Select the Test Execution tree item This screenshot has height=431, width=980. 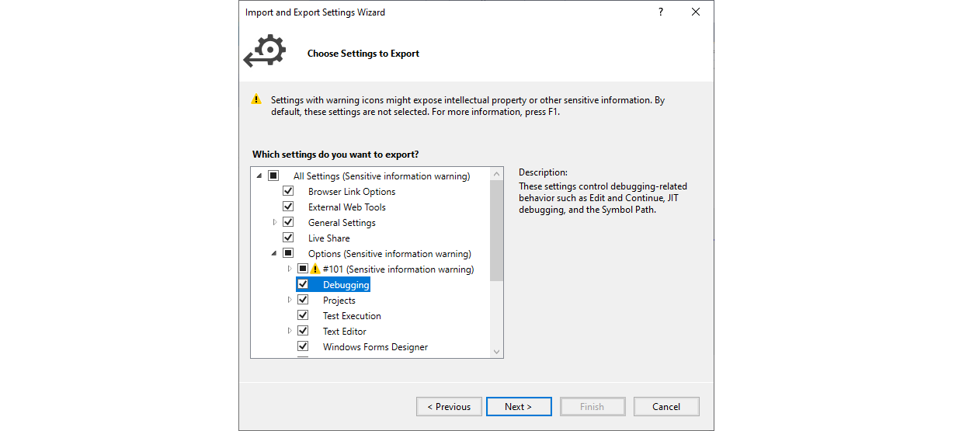coord(352,316)
